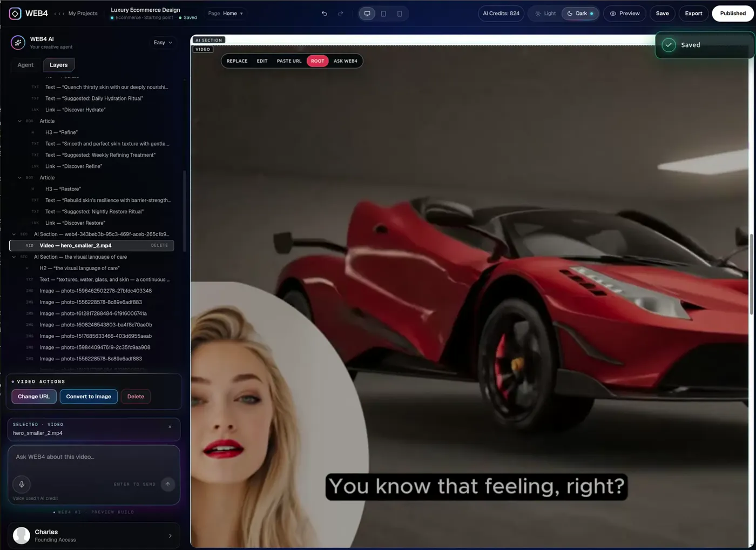Switch to mobile viewport icon

click(x=400, y=14)
